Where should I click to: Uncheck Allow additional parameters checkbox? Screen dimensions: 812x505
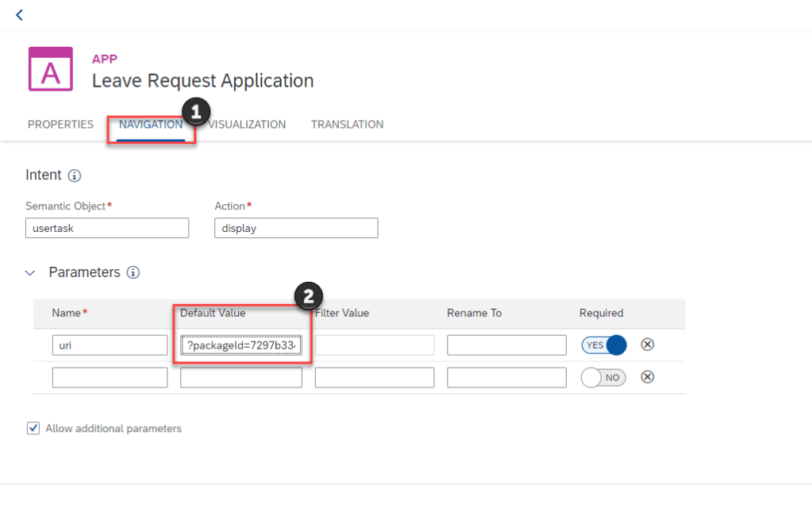33,429
